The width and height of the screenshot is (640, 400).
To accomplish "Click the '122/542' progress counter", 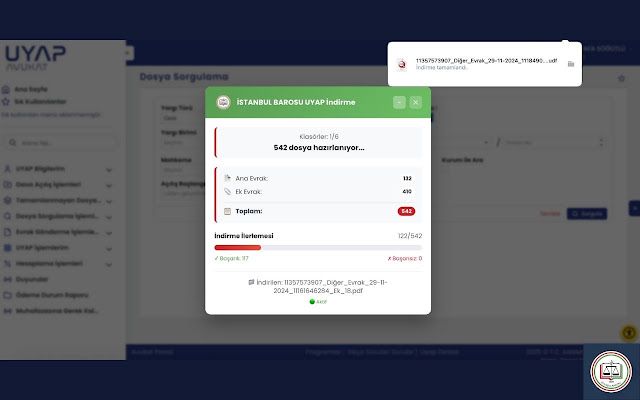I will pos(410,236).
